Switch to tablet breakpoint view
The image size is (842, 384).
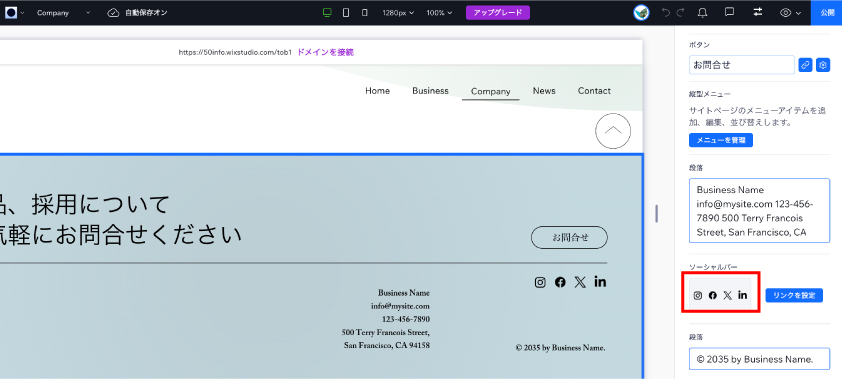[346, 12]
